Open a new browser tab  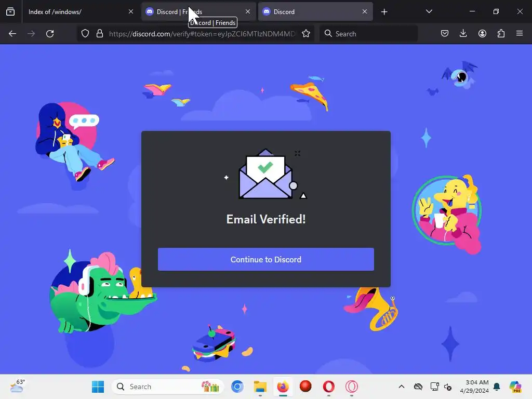(384, 12)
